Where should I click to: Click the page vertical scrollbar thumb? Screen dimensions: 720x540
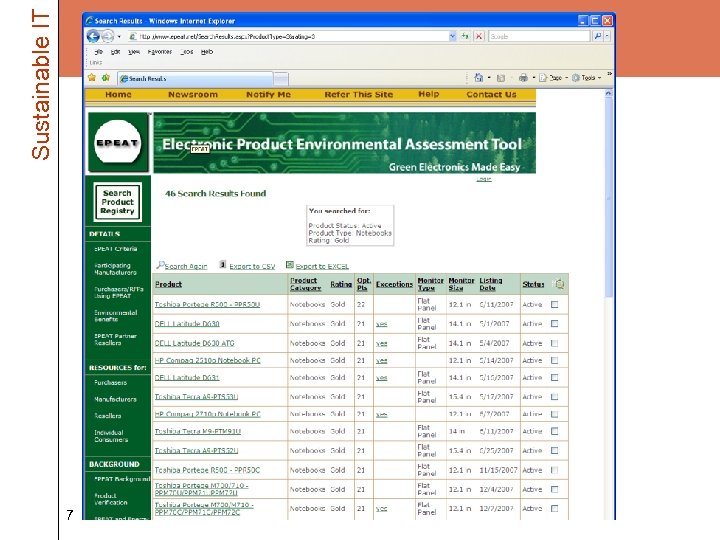coord(608,197)
